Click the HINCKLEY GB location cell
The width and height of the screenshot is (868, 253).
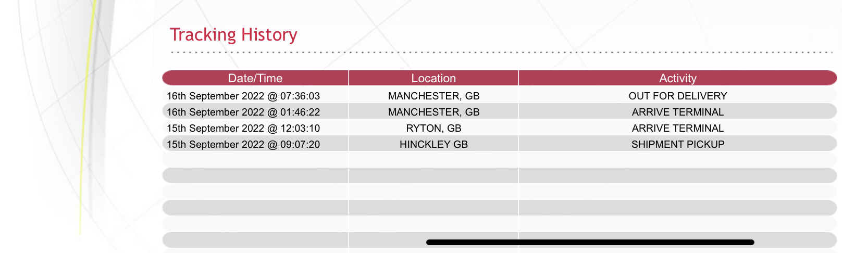coord(433,144)
